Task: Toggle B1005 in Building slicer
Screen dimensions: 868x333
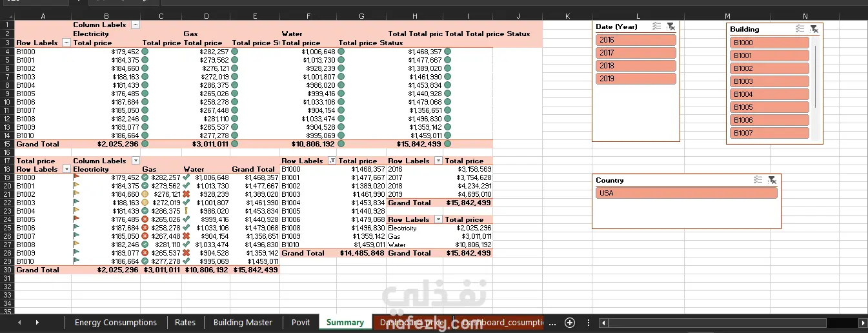Action: [769, 107]
